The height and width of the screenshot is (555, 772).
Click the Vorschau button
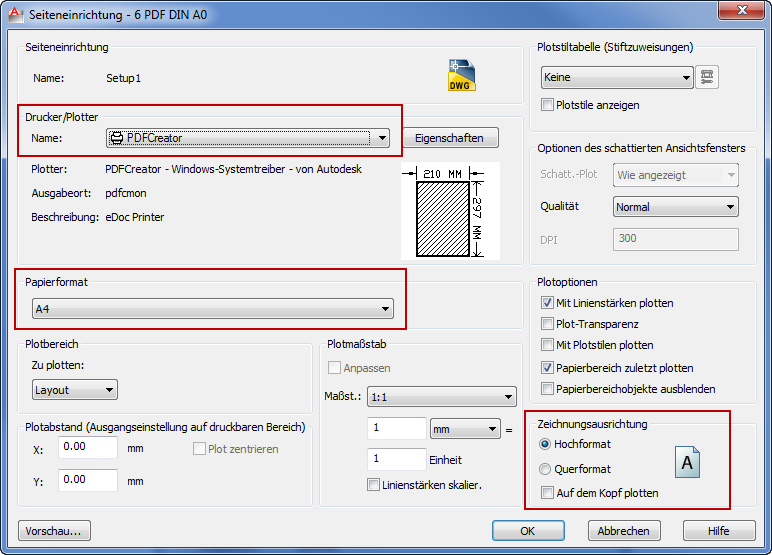pos(55,531)
